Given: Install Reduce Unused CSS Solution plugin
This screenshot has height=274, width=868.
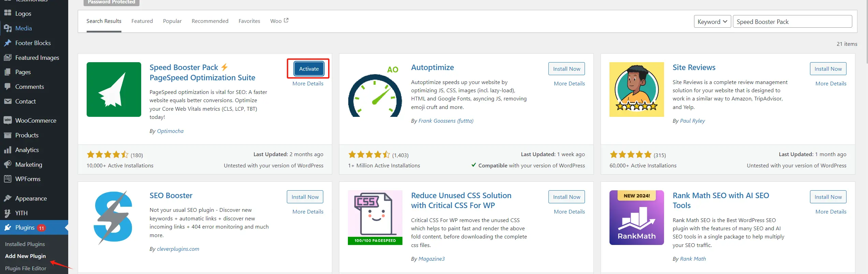Looking at the screenshot, I should [567, 197].
